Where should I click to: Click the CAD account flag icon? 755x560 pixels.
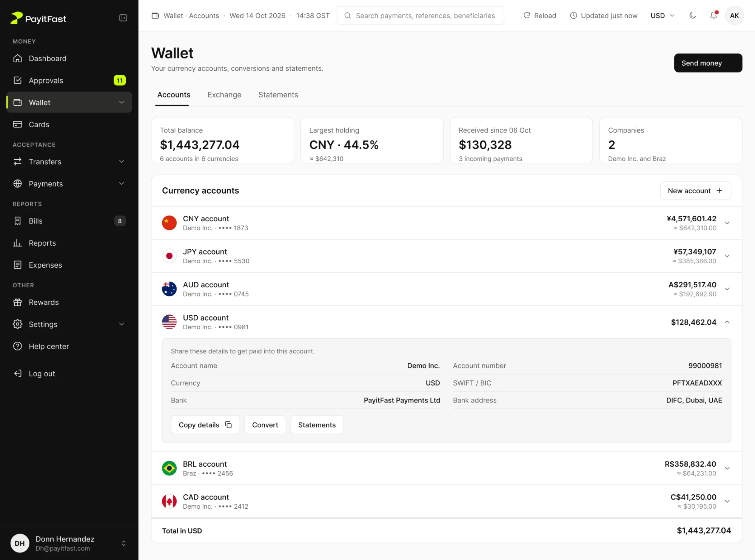[169, 501]
